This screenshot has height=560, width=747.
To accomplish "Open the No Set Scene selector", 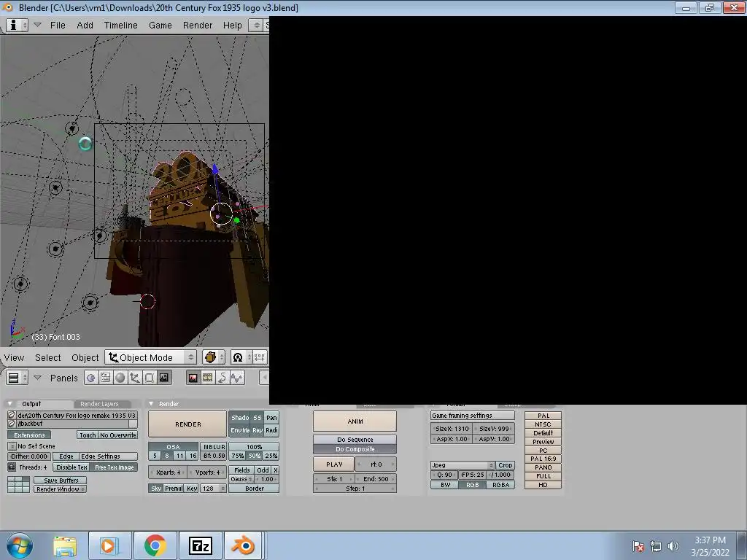I will (x=12, y=446).
